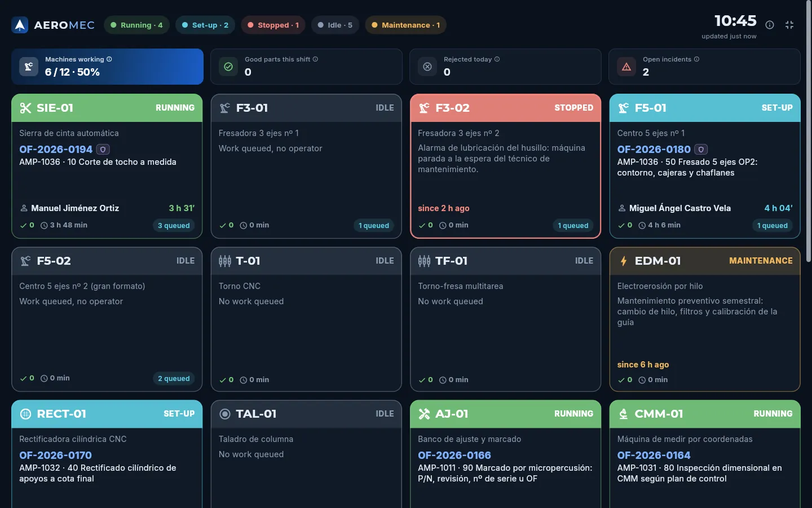812x508 pixels.
Task: Click the 1 queued badge on F5-01
Action: (773, 226)
